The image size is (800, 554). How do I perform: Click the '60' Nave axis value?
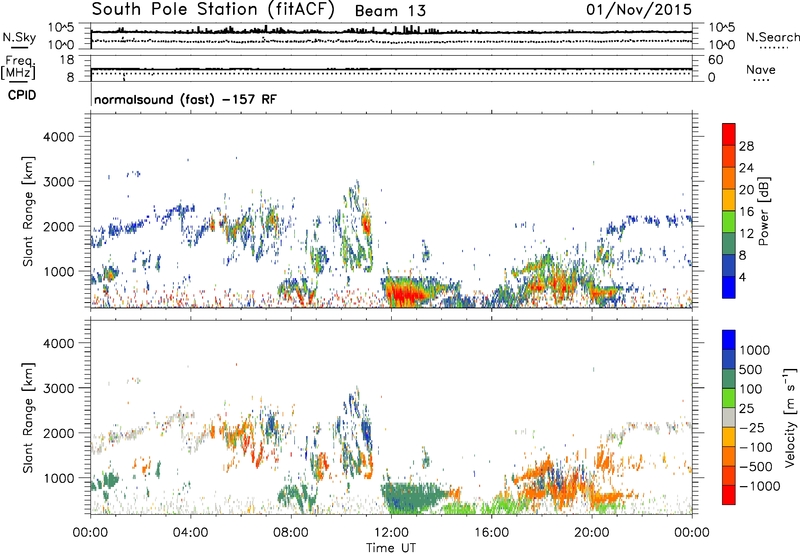(715, 60)
